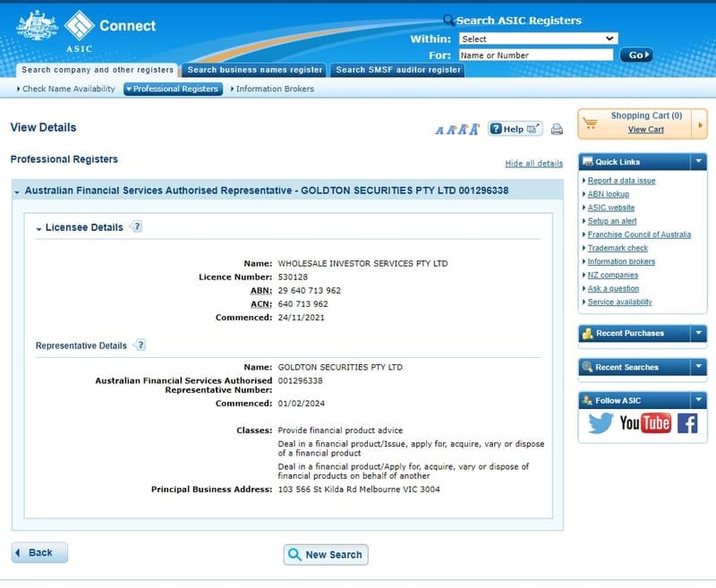Open the Information brokers quick link
Image resolution: width=716 pixels, height=588 pixels.
tap(621, 261)
